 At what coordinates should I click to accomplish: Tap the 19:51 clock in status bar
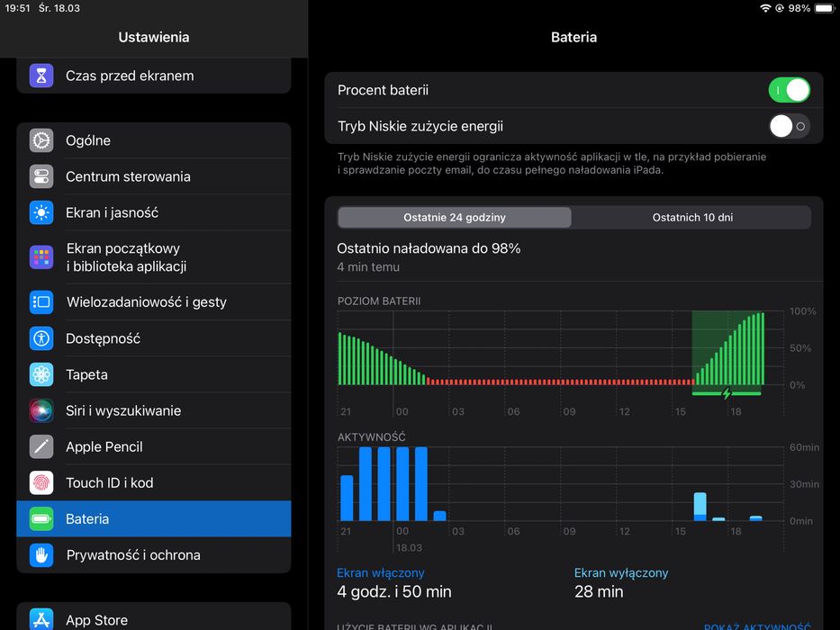tap(17, 8)
